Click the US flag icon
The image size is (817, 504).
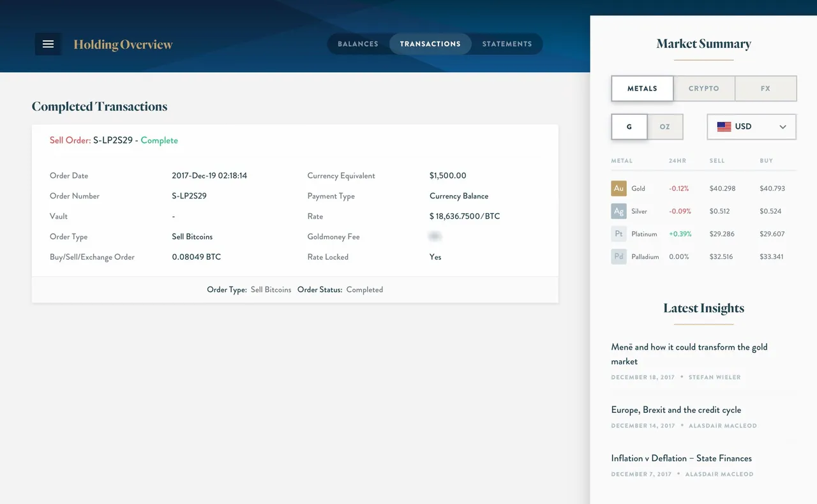pyautogui.click(x=724, y=126)
